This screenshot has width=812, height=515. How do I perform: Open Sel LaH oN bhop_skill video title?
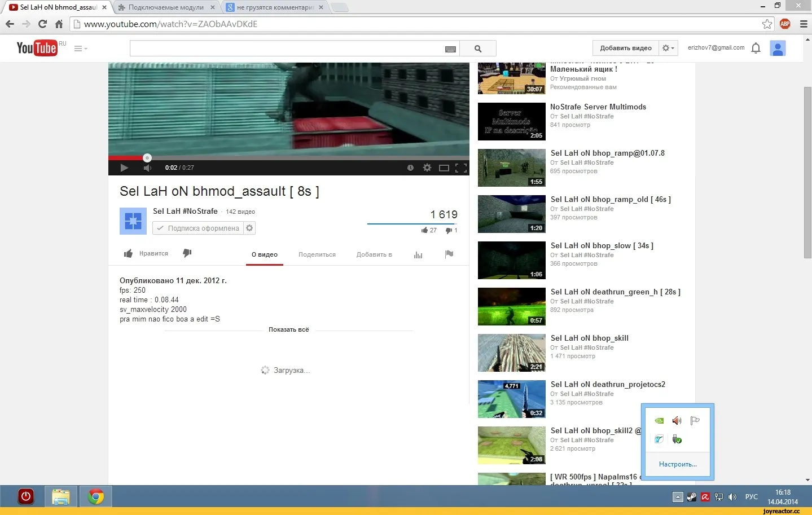pyautogui.click(x=590, y=338)
